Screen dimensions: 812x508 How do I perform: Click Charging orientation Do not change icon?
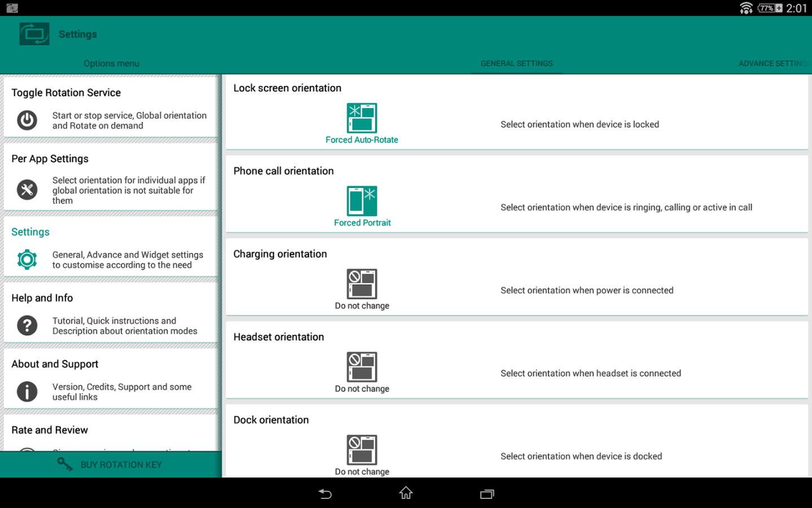coord(362,284)
